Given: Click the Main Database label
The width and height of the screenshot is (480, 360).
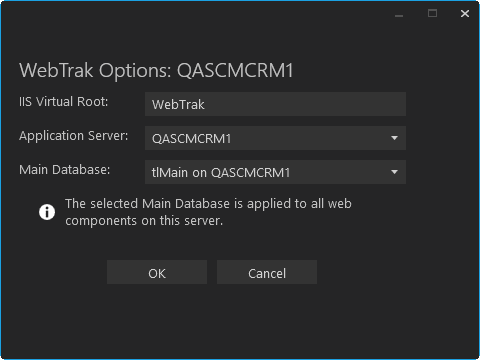Looking at the screenshot, I should click(65, 170).
